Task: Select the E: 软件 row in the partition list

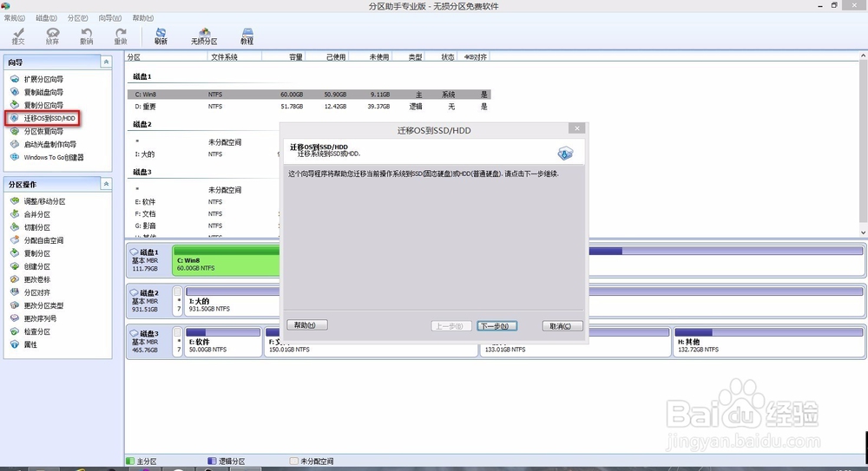Action: [204, 201]
